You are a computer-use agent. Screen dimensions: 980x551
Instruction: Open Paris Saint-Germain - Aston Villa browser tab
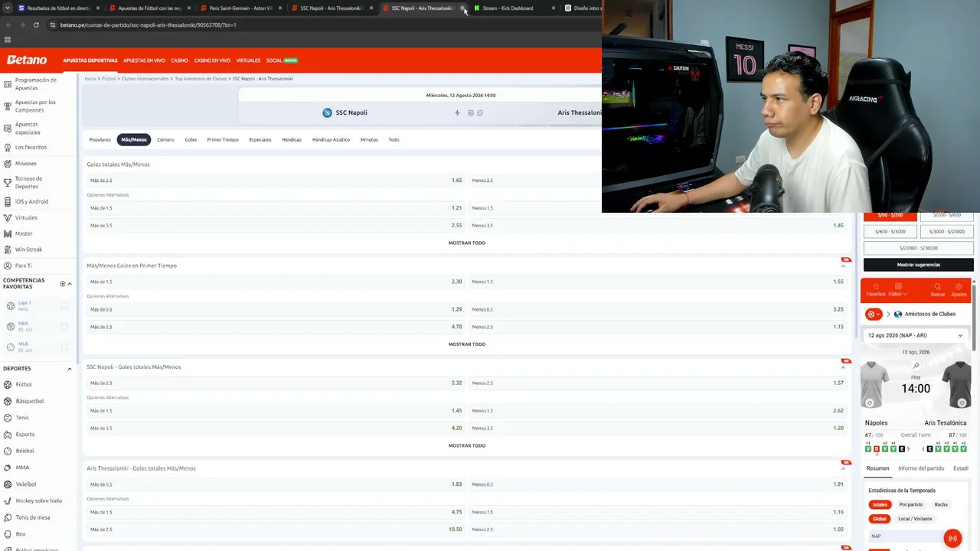coord(241,8)
